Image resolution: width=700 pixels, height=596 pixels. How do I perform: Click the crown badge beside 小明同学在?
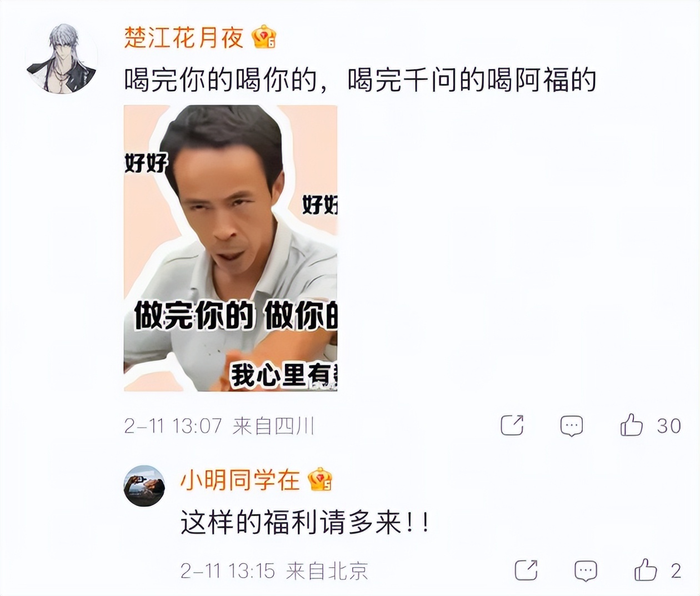click(320, 479)
